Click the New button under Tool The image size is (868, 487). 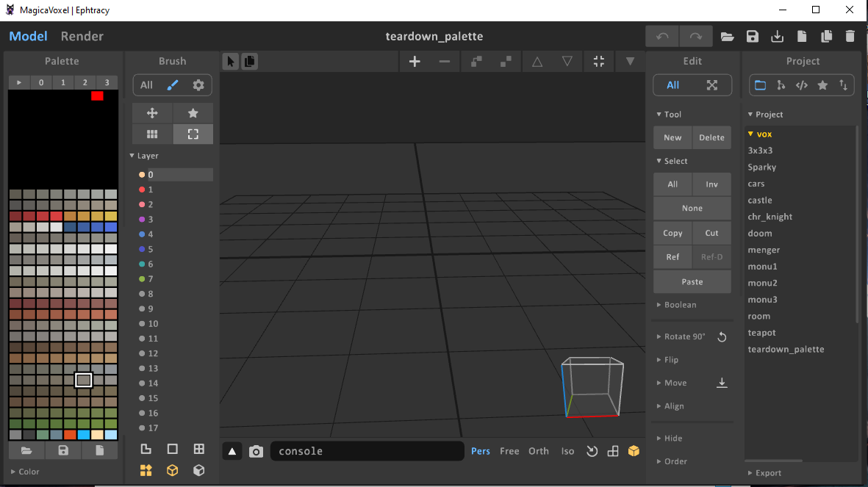pyautogui.click(x=672, y=138)
